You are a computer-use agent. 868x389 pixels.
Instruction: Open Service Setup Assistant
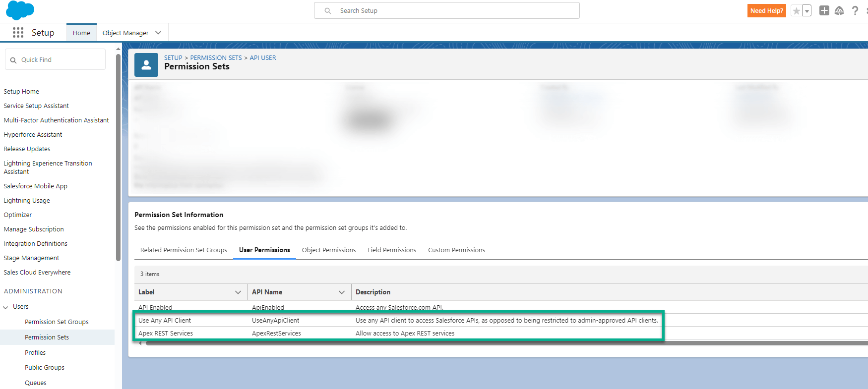(36, 106)
